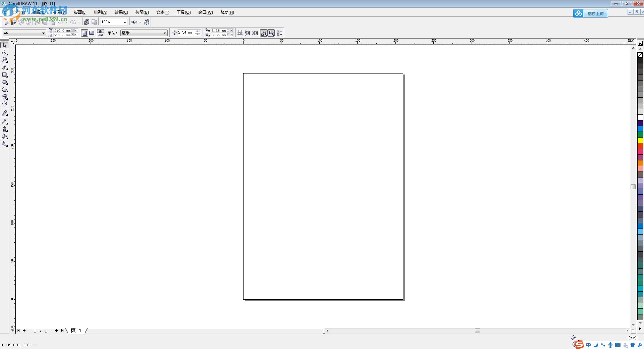Click the add-page plus button
The width and height of the screenshot is (644, 349).
pos(23,331)
